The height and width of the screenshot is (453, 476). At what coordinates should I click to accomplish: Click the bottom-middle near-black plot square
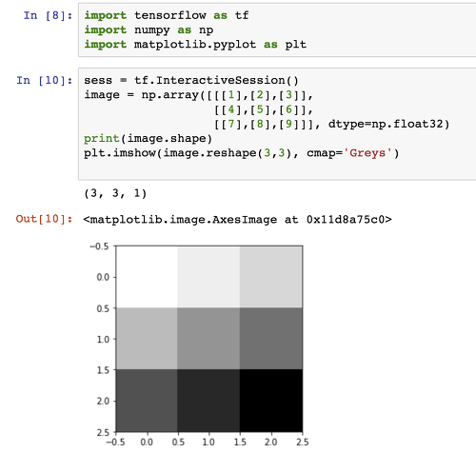click(x=208, y=401)
